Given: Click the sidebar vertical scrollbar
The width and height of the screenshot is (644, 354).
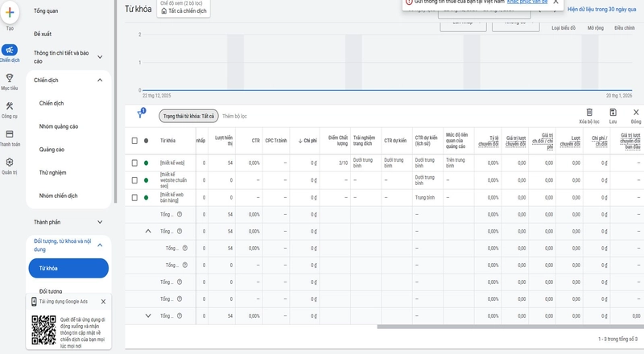Looking at the screenshot, I should pos(115,102).
